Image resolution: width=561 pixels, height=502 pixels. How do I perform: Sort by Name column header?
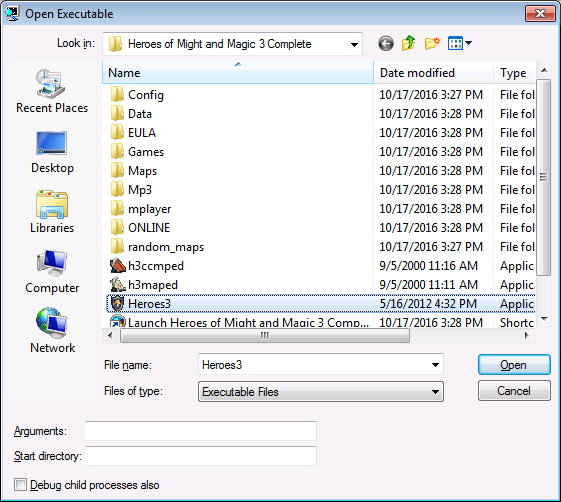click(238, 73)
